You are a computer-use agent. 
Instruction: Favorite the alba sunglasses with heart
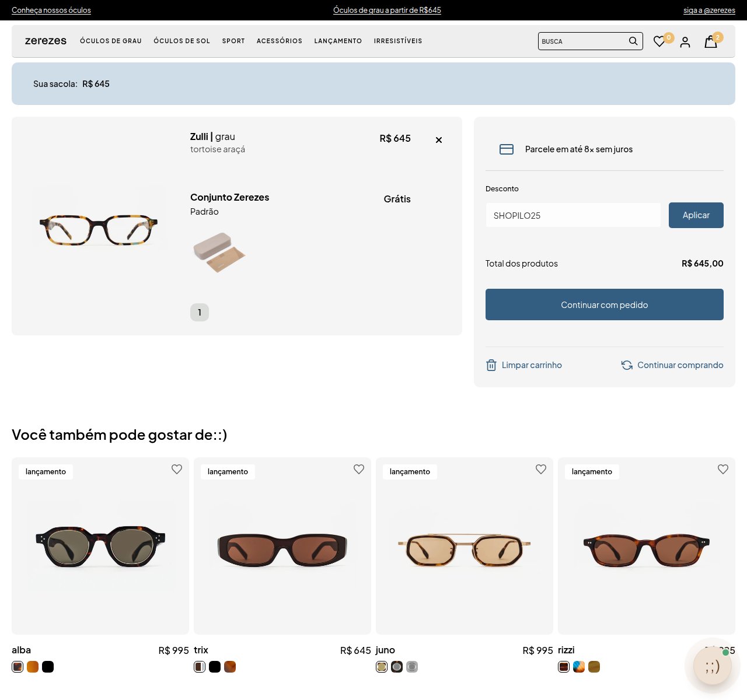pos(177,469)
